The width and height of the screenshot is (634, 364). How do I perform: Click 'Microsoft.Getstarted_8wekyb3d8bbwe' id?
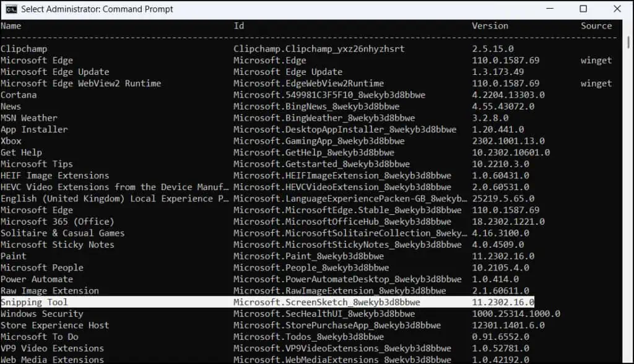coord(321,164)
